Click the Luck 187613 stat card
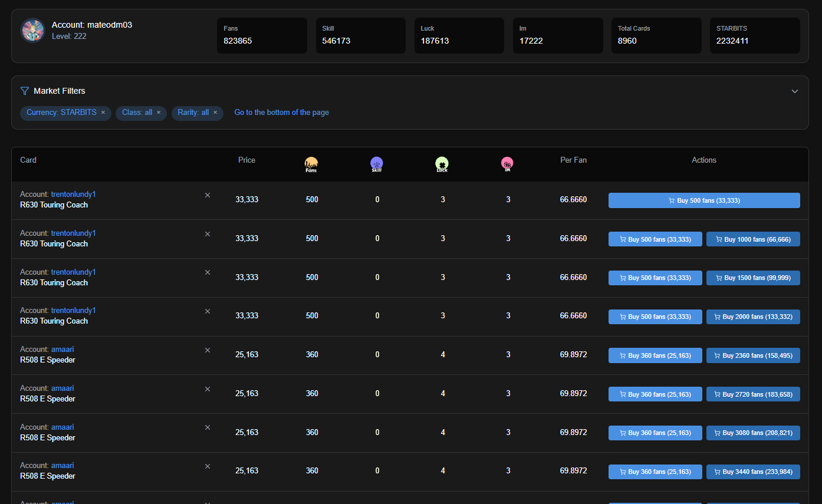This screenshot has height=504, width=822. [x=459, y=35]
